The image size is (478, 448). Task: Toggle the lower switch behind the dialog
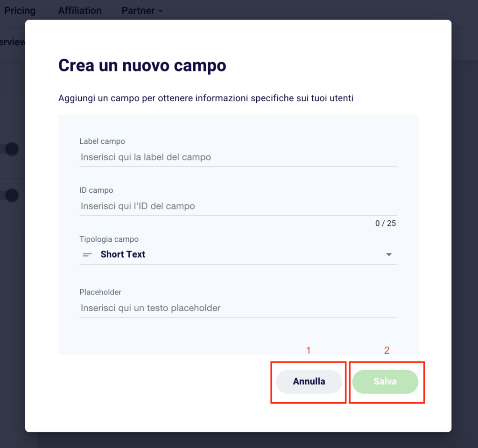[12, 196]
